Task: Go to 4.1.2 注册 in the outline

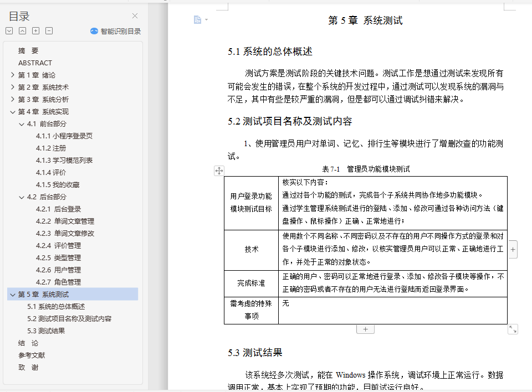Action: tap(51, 148)
